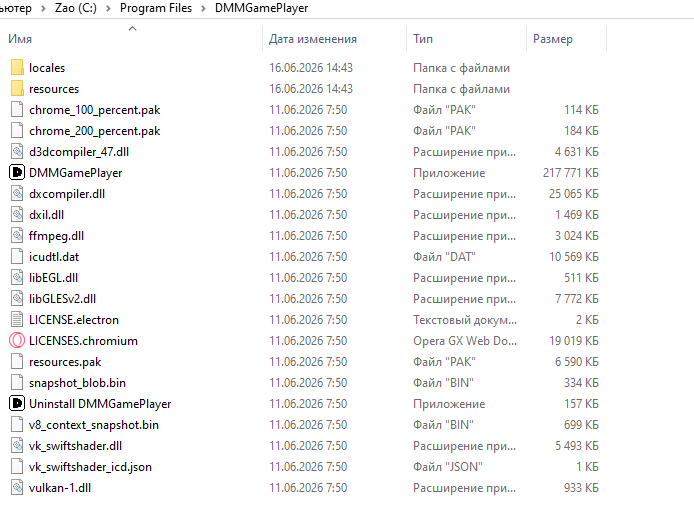Select the file name vk_swiftshader_icd.json
The image size is (694, 509).
point(90,467)
